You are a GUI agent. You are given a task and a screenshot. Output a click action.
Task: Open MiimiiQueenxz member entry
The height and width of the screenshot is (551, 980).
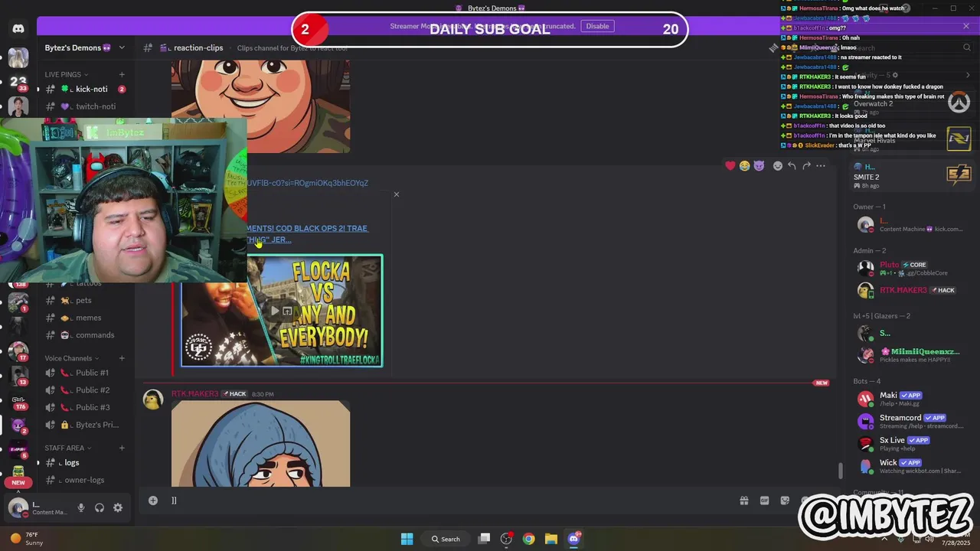907,354
